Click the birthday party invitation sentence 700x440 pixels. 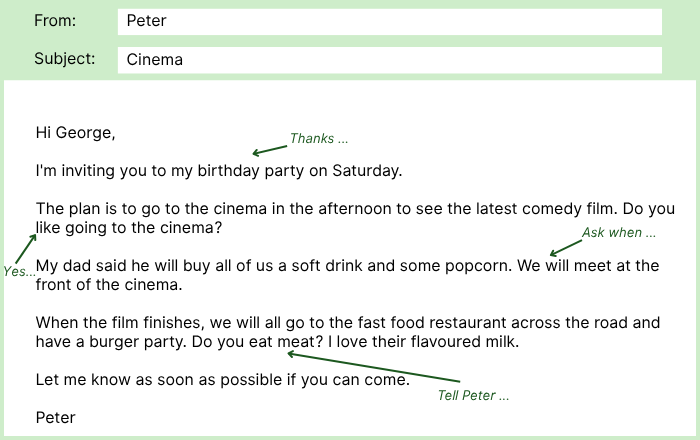218,170
